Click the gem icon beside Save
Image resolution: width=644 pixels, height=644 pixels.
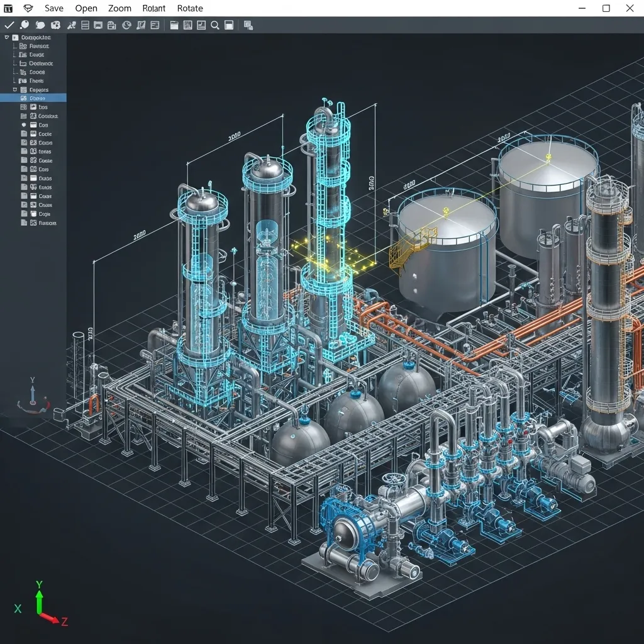tap(28, 8)
